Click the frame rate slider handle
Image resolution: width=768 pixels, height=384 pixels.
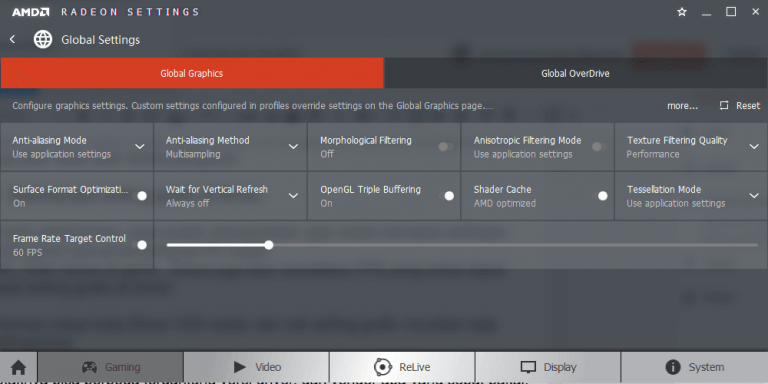268,245
